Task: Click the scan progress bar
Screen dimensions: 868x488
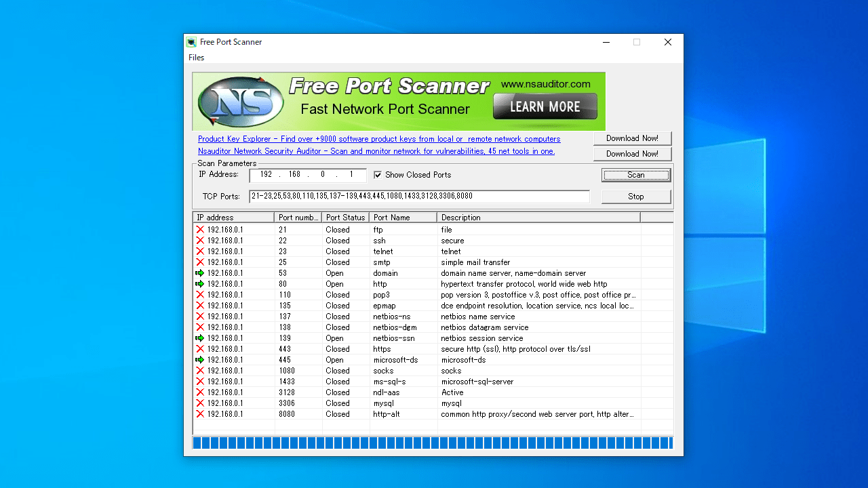Action: coord(433,443)
